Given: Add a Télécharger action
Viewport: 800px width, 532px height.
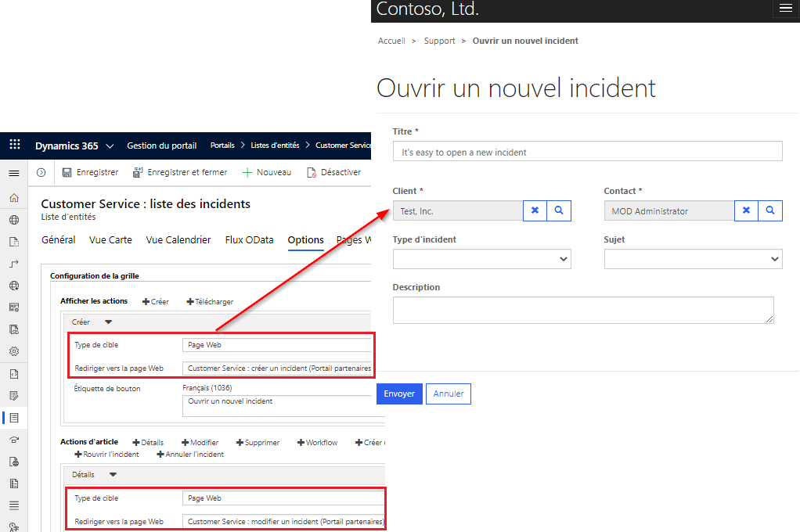Looking at the screenshot, I should [210, 301].
